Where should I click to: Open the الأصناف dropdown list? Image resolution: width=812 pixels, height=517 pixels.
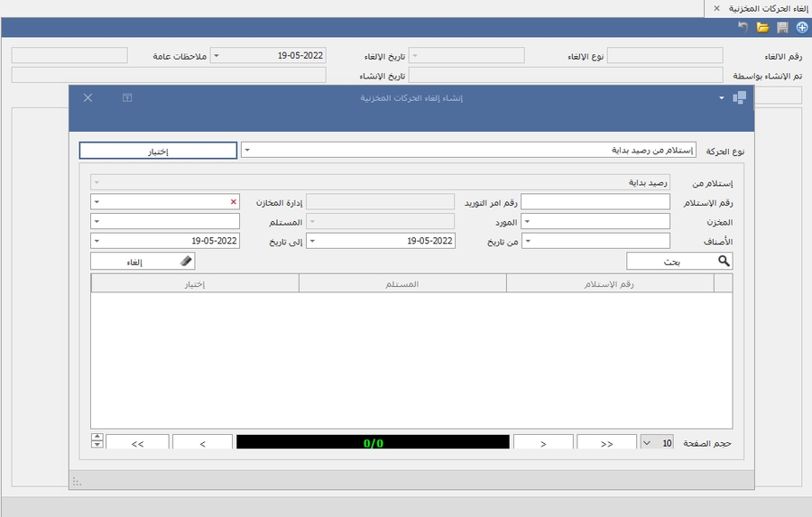point(528,241)
